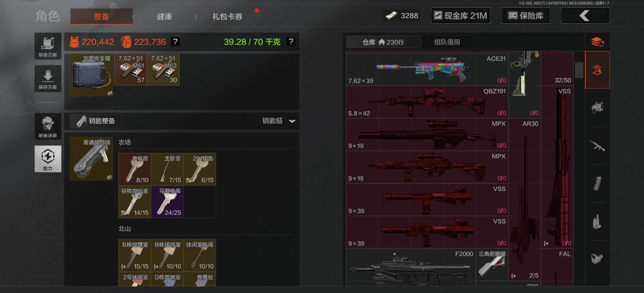Open equipment value help question mark

click(x=175, y=42)
